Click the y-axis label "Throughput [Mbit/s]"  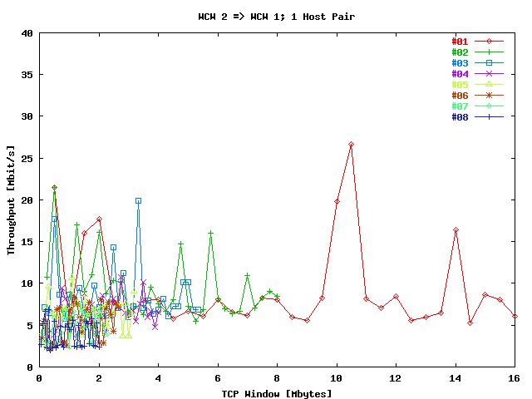11,200
